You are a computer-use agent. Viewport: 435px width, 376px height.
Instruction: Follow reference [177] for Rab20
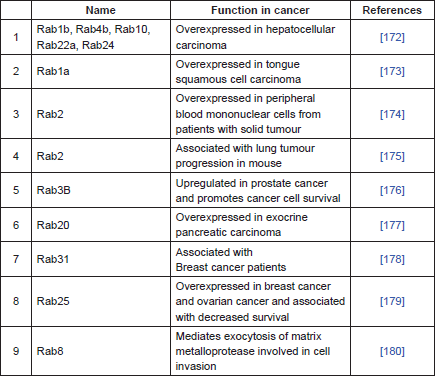[x=392, y=225]
